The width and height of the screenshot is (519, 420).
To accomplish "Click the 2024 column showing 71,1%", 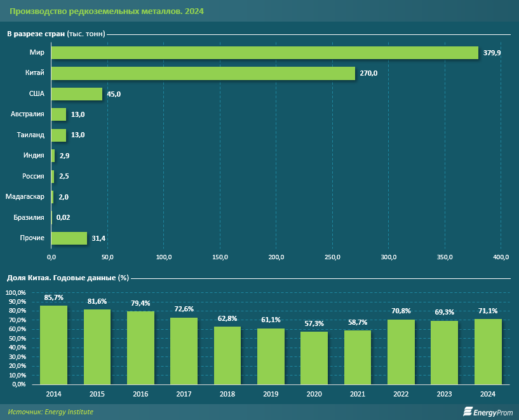I will click(488, 351).
